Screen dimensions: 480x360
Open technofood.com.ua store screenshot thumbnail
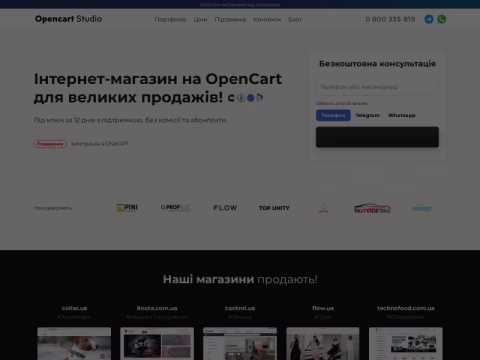click(x=406, y=343)
